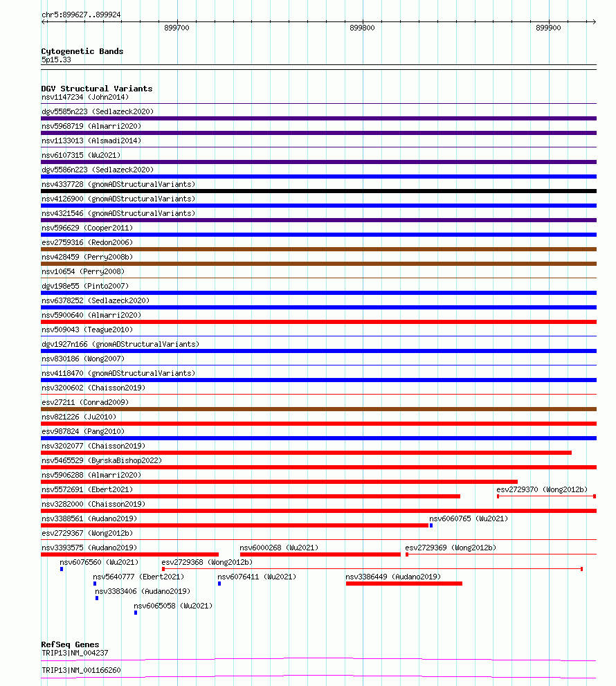616x686 pixels.
Task: Click the RefSeq Genes track title
Action: (x=70, y=644)
